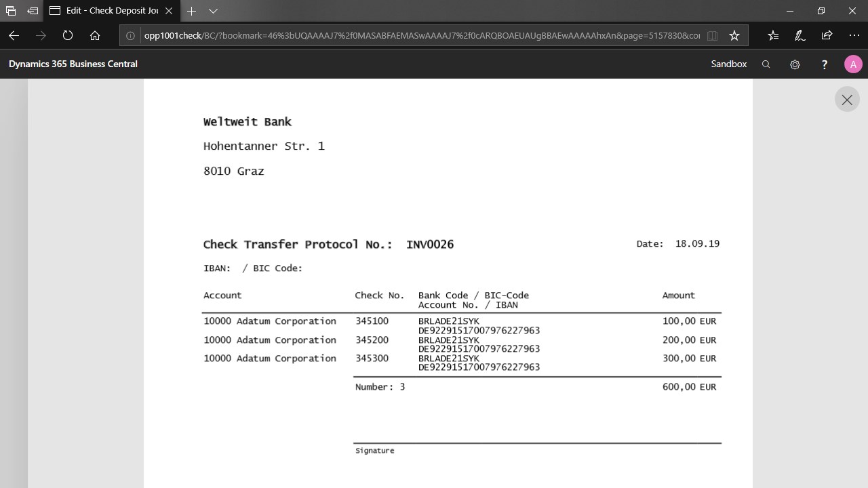Select the IBAN: / BIC Code: line
Screen dimensions: 868x488
pos(253,268)
